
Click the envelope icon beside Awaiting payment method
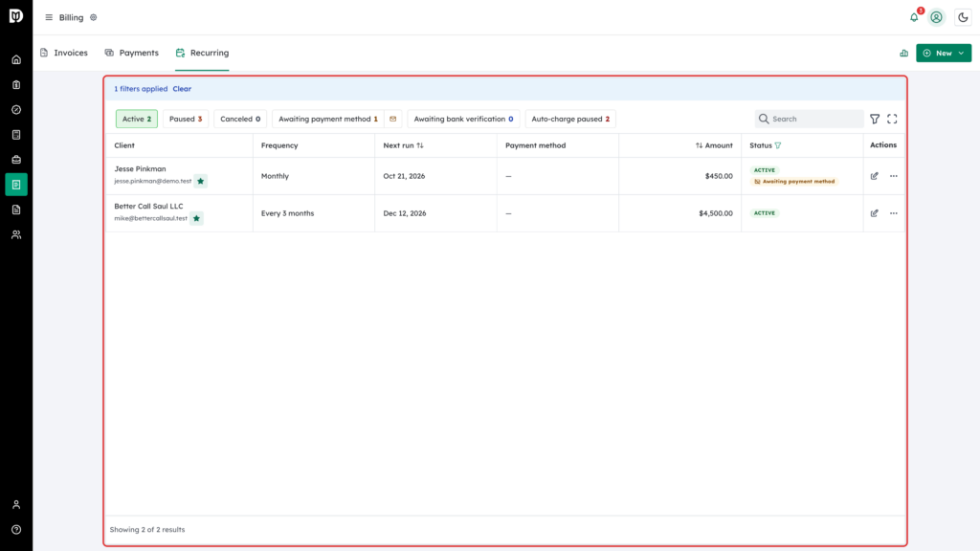tap(393, 119)
